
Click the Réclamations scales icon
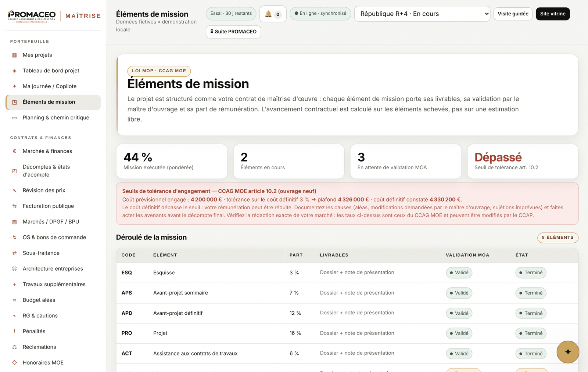15,347
